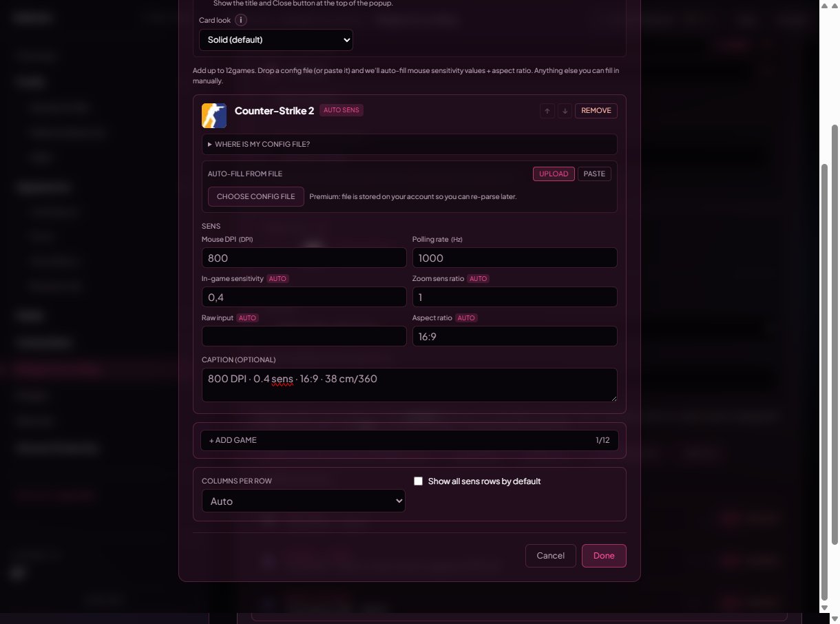Click the empty Raw input field
Image resolution: width=840 pixels, height=624 pixels.
(304, 336)
